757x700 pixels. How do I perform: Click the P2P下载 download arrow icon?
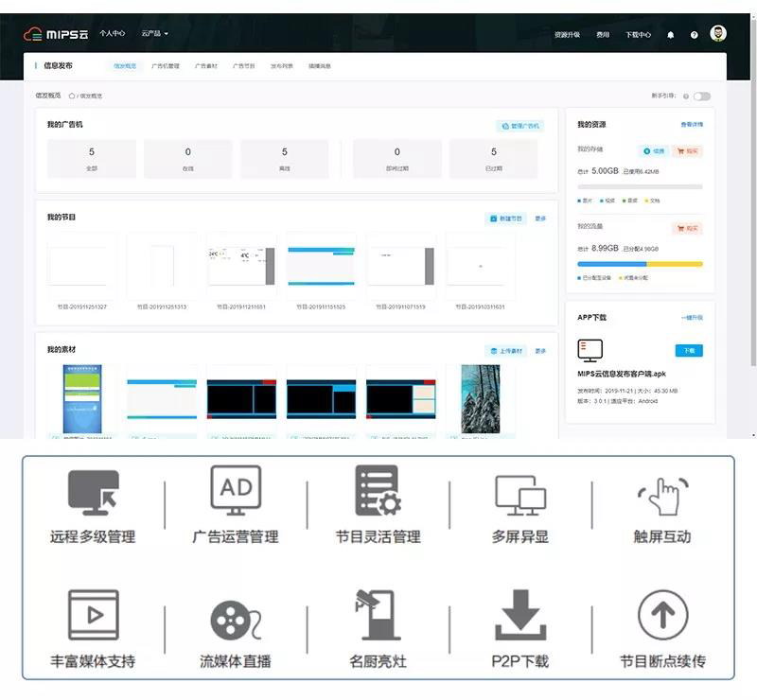520,615
